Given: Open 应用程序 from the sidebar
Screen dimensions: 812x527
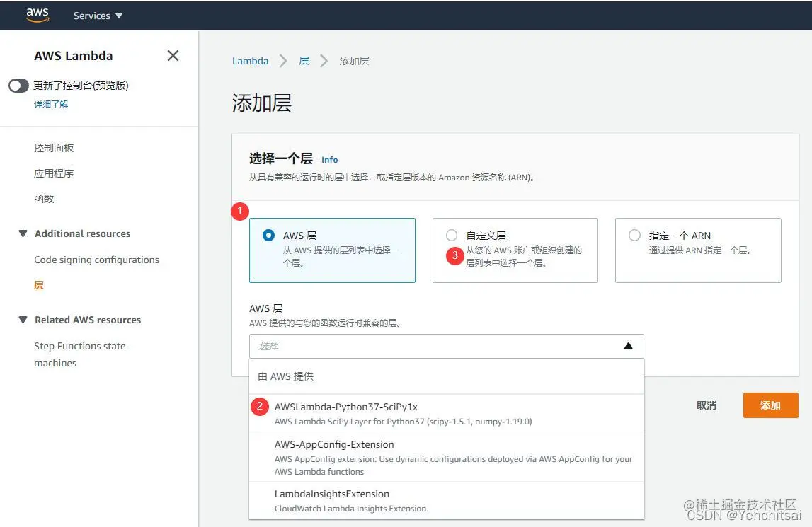Looking at the screenshot, I should 55,173.
